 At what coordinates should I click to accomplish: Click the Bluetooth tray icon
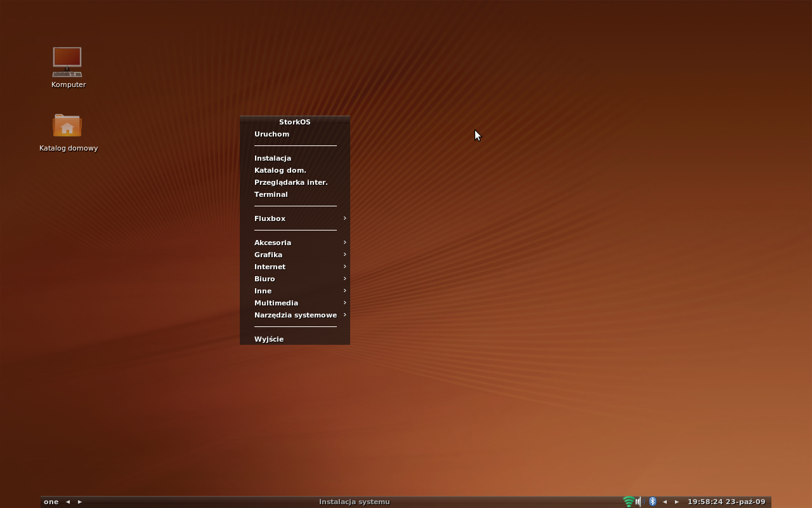click(652, 502)
